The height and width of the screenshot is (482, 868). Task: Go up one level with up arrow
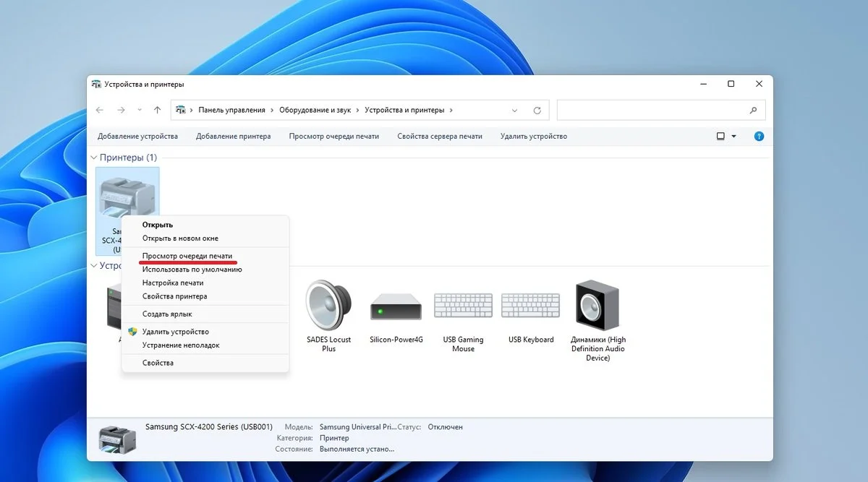click(158, 110)
